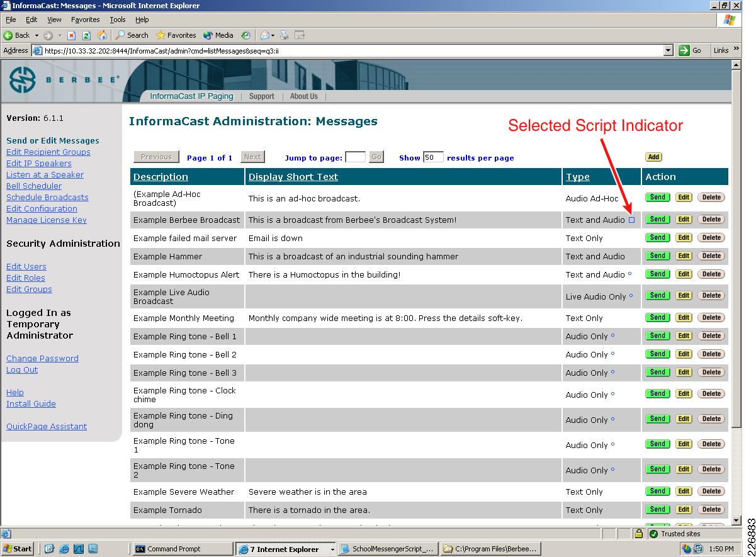Click the script indicator circle for Live Audio Broadcast
Screen dimensions: 756x557
click(x=631, y=296)
